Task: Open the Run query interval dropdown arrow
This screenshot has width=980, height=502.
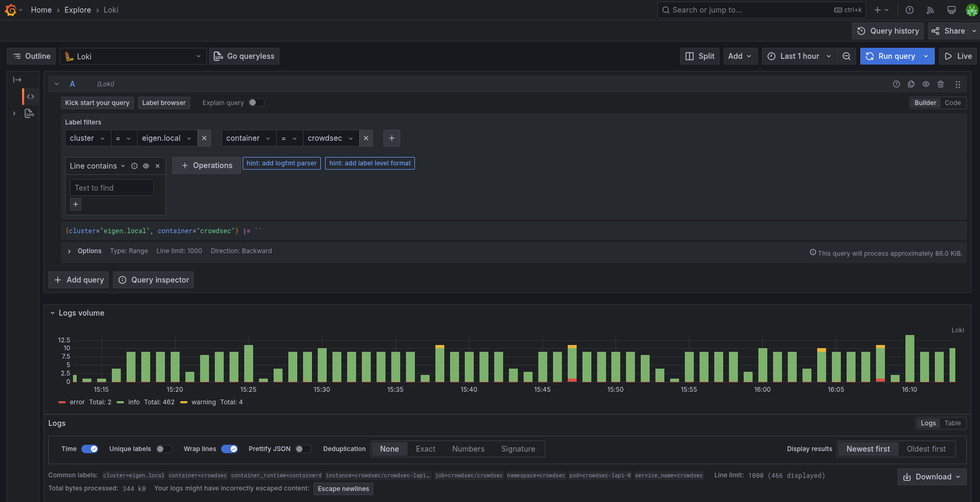Action: [926, 56]
